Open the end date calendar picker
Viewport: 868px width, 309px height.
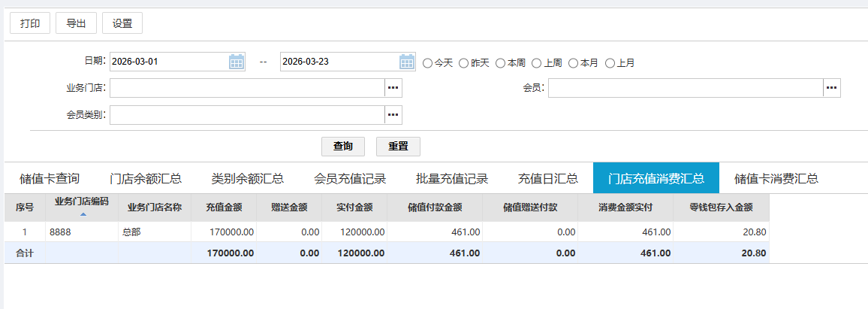tap(406, 62)
